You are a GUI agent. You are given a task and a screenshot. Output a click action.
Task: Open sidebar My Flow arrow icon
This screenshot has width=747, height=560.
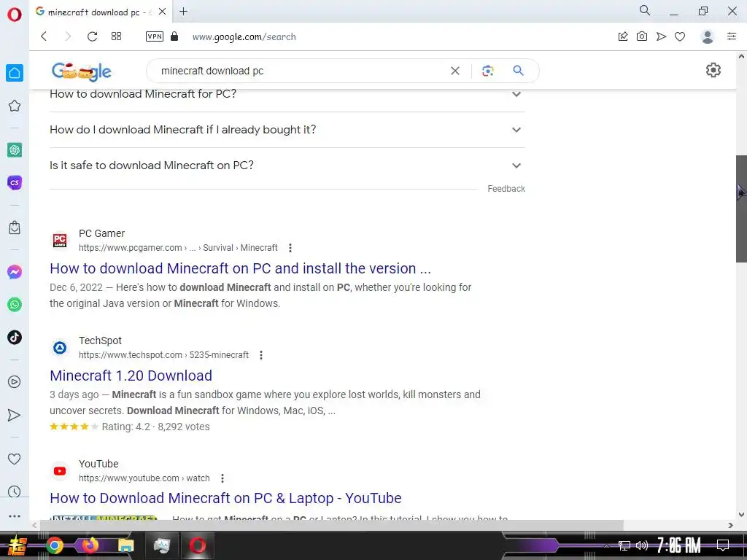pyautogui.click(x=15, y=415)
